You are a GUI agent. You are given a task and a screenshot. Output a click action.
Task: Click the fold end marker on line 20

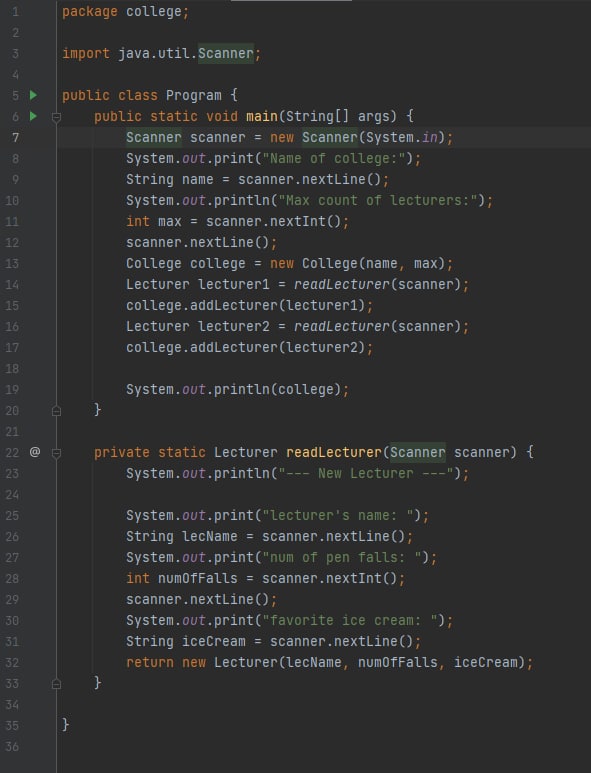(56, 411)
